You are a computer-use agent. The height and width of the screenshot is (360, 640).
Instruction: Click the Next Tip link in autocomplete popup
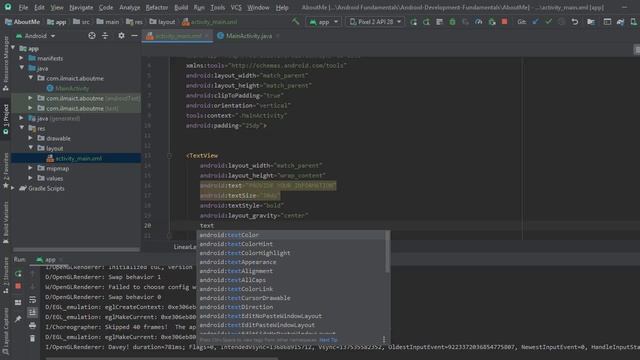coord(328,340)
